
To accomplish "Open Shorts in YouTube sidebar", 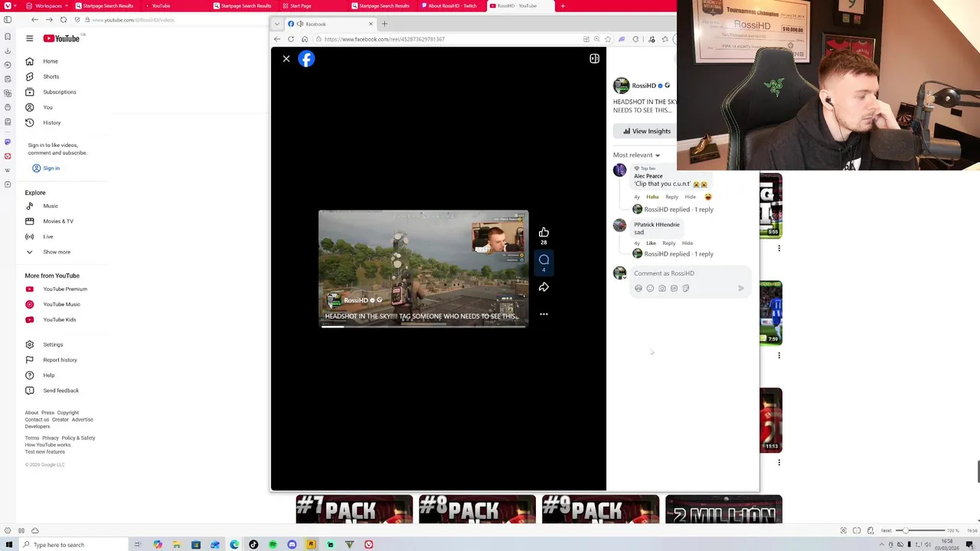I will click(x=51, y=77).
